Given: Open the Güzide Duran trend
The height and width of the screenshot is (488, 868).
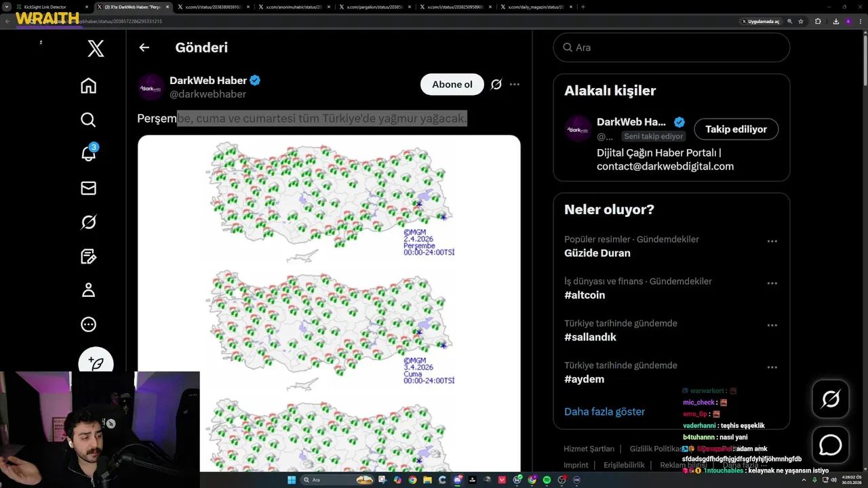Looking at the screenshot, I should click(597, 253).
